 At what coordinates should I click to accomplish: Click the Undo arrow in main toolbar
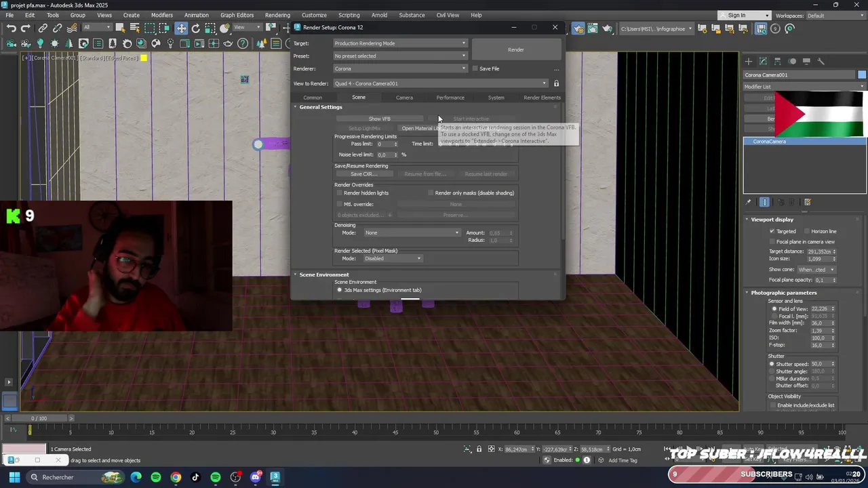12,28
